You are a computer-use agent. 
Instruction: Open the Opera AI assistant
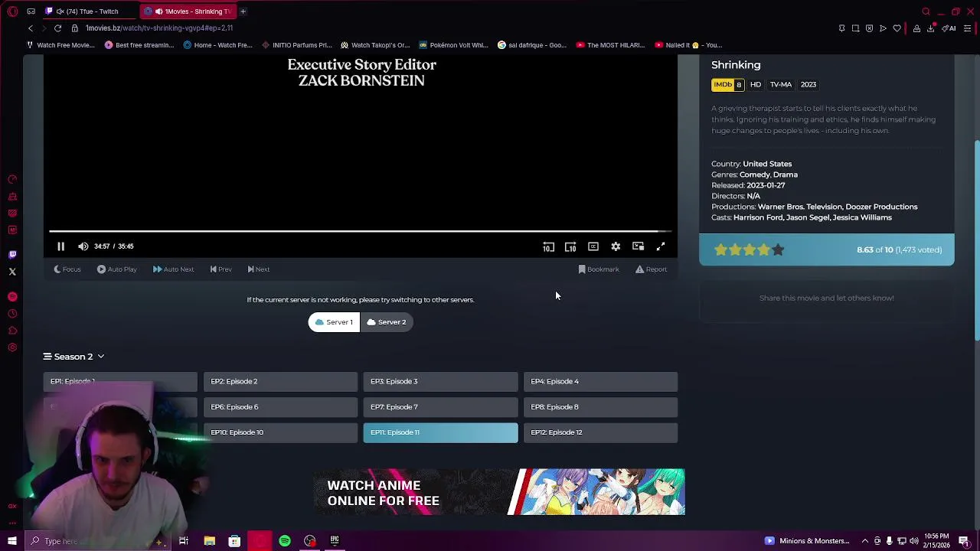click(x=949, y=28)
